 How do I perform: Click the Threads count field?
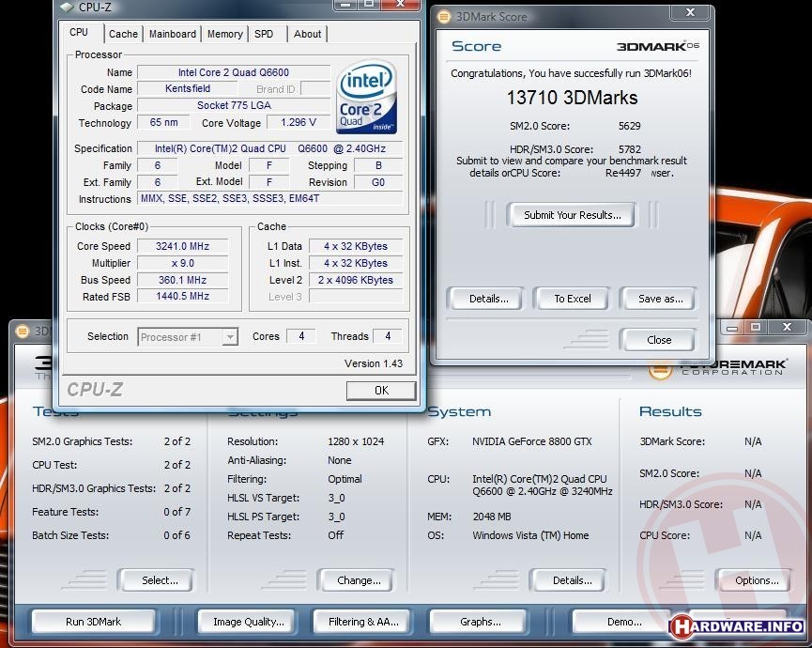[388, 336]
